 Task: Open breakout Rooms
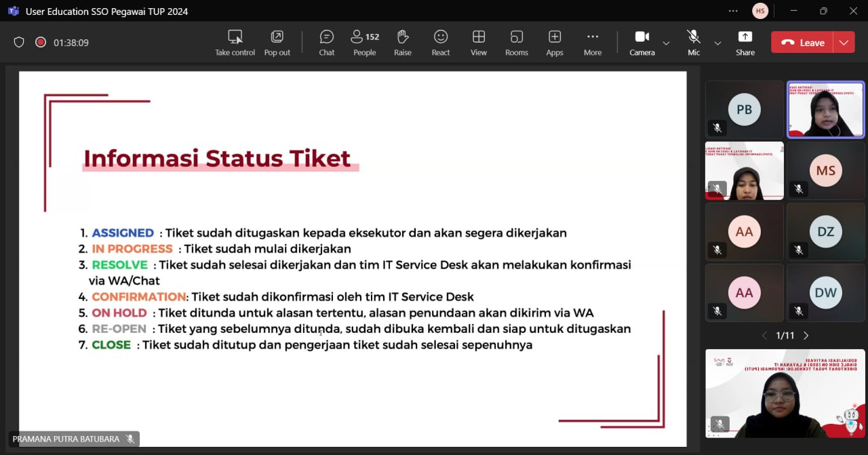(x=517, y=42)
